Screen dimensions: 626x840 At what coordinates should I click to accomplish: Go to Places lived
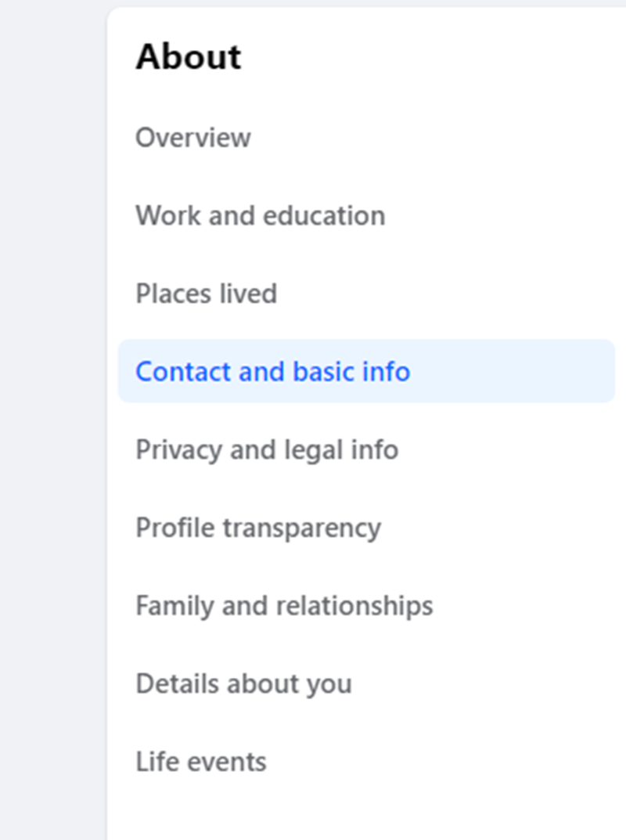[206, 294]
